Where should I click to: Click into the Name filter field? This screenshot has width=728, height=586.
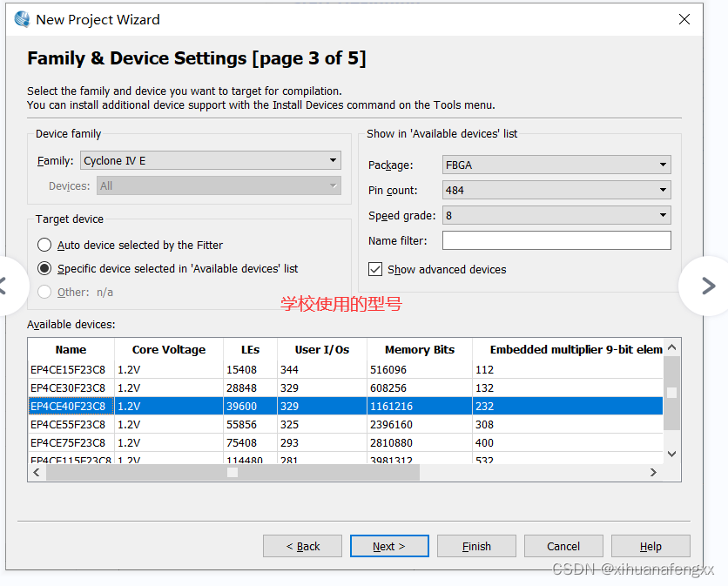coord(556,240)
